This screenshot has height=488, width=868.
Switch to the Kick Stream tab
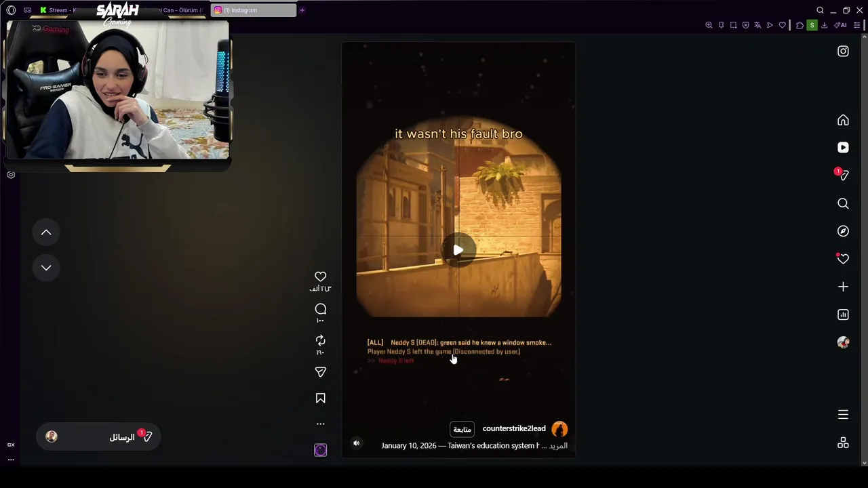coord(58,10)
